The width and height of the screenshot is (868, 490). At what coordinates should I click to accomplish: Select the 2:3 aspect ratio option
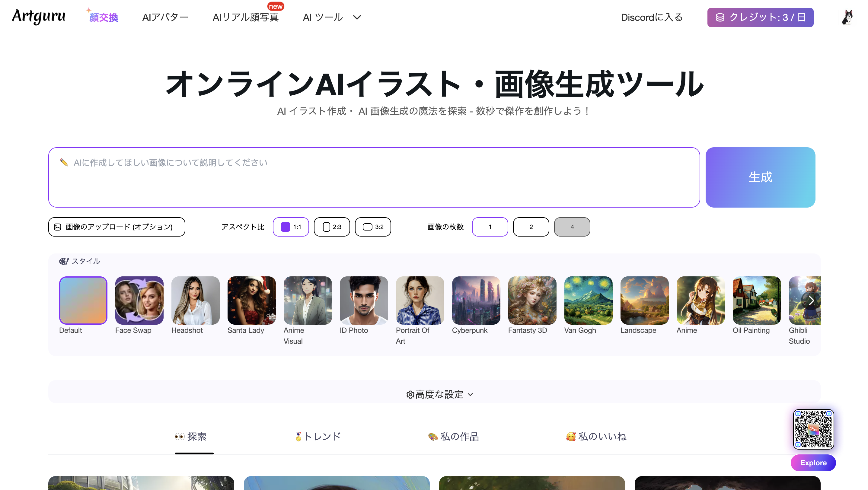pyautogui.click(x=332, y=227)
